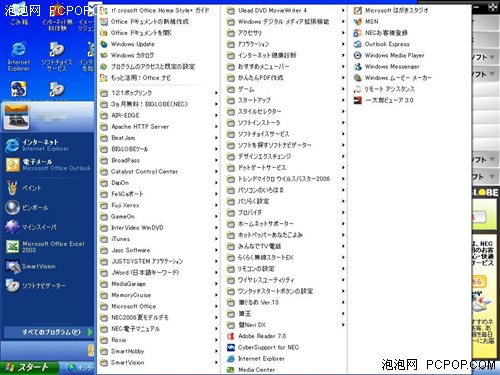
Task: Expand the アクセサリ folder
Action: [286, 33]
